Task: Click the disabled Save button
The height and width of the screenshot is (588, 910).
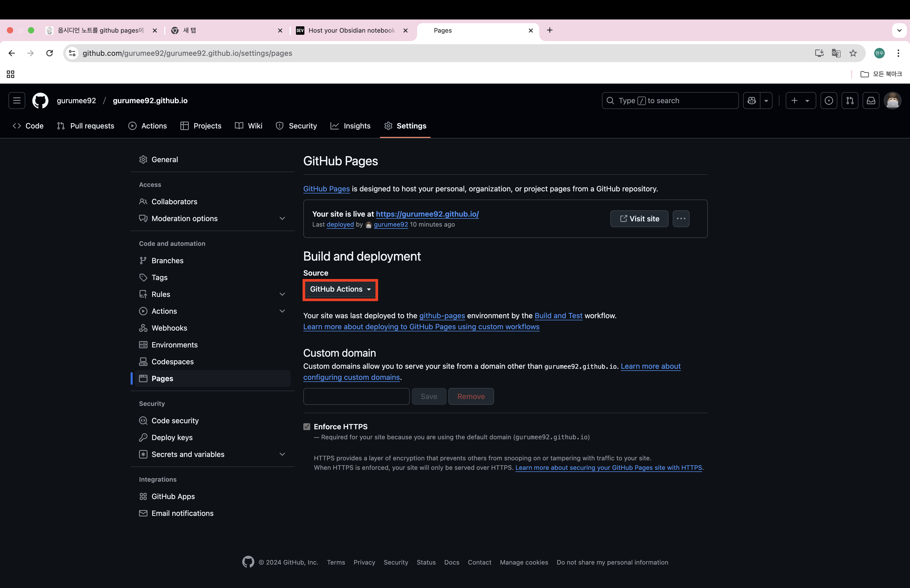Action: tap(429, 396)
